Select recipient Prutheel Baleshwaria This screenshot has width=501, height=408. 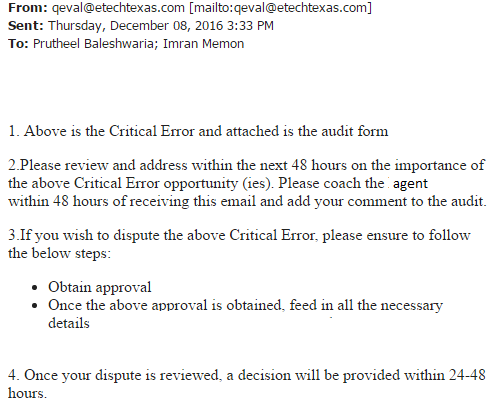[x=95, y=44]
